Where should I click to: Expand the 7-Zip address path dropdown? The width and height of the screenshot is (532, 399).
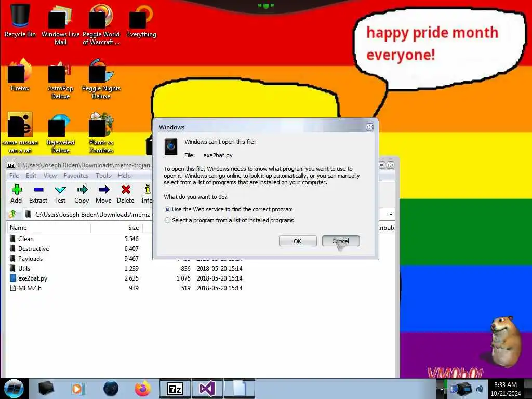[x=391, y=215]
